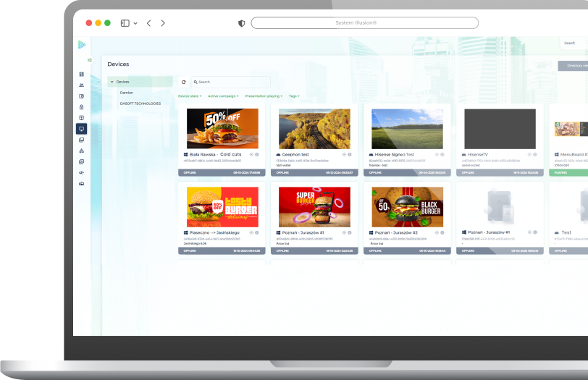Open the Dasoft account button
588x380 pixels.
(574, 43)
